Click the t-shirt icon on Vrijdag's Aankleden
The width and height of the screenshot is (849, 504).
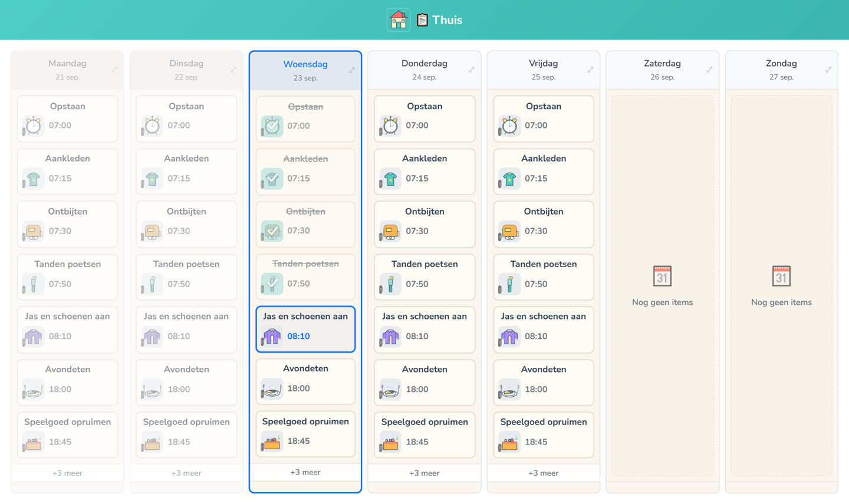coord(509,179)
